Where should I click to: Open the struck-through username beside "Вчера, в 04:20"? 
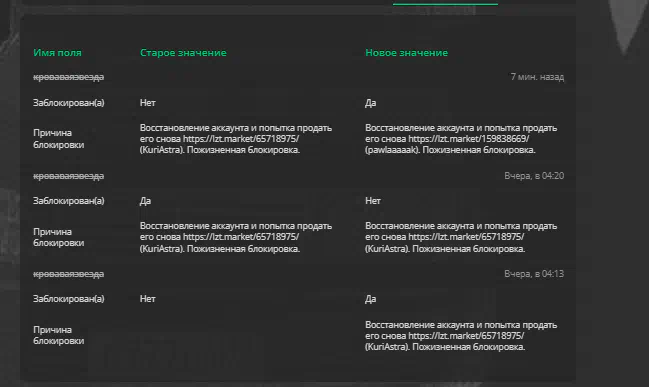(x=68, y=176)
